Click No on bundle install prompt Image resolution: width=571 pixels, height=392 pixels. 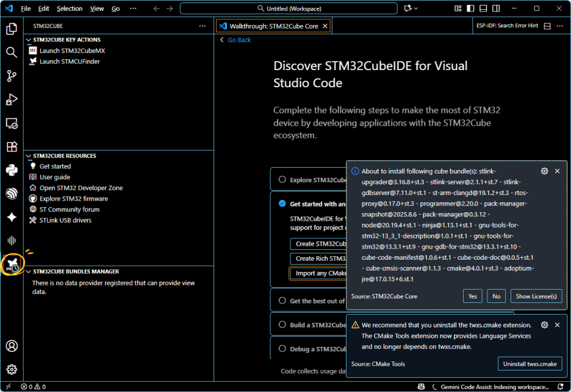click(x=497, y=296)
